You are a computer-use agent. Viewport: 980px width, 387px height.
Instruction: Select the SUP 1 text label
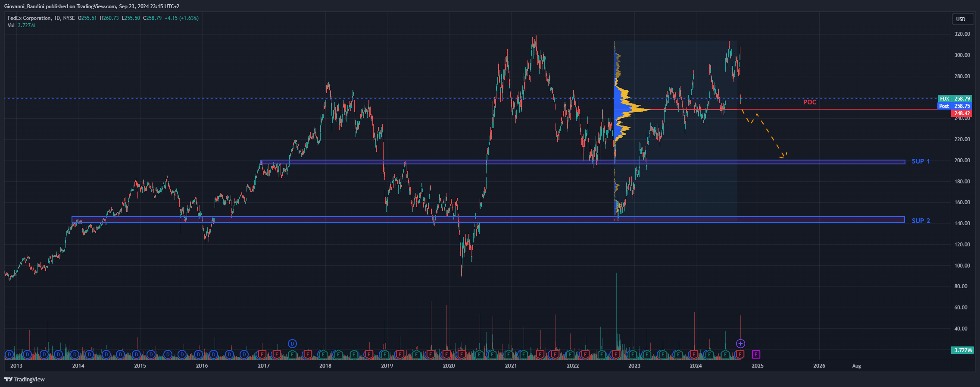(921, 161)
